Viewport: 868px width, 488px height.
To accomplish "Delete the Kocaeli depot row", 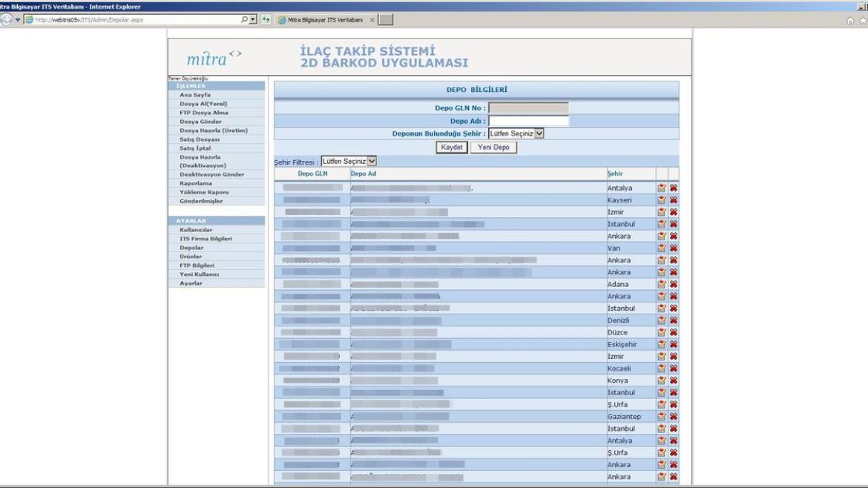I will click(x=673, y=368).
